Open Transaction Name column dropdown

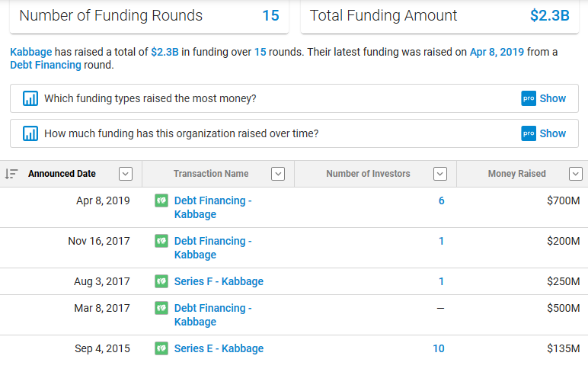click(278, 174)
